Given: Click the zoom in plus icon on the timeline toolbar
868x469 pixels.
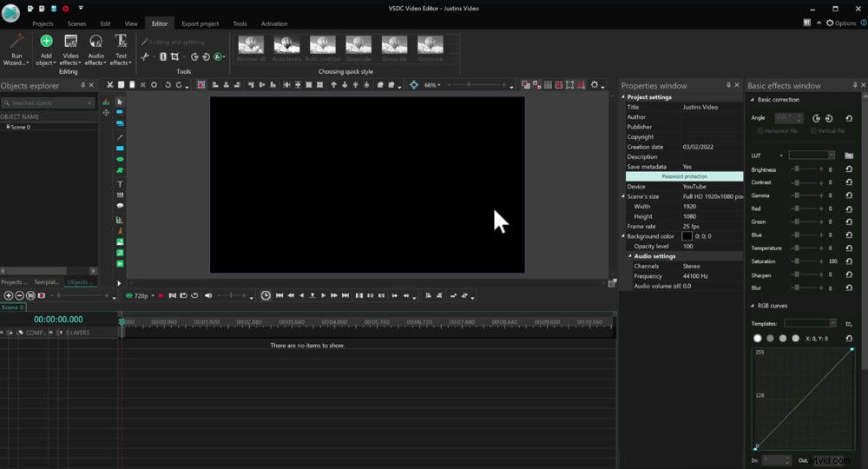Looking at the screenshot, I should (x=9, y=295).
